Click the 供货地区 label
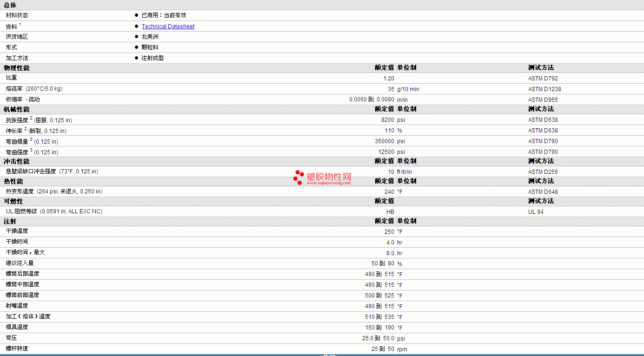This screenshot has height=356, width=644. pyautogui.click(x=17, y=37)
